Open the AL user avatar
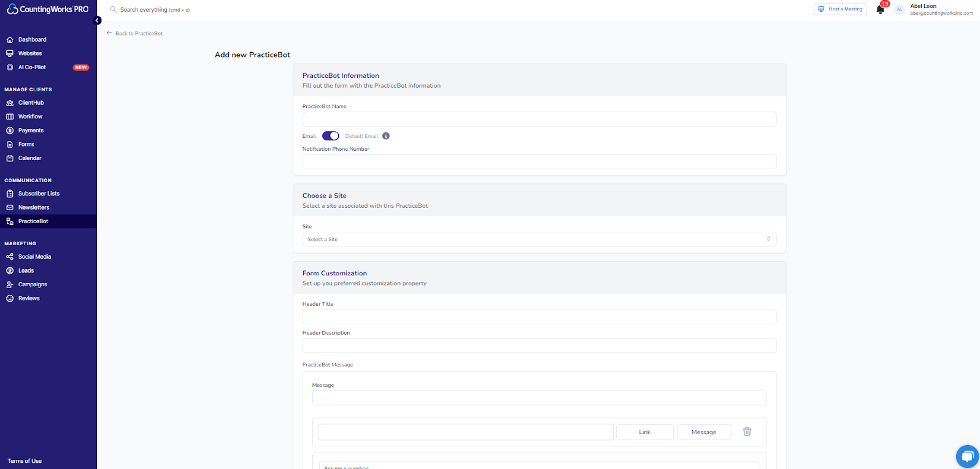Image resolution: width=980 pixels, height=469 pixels. point(900,9)
